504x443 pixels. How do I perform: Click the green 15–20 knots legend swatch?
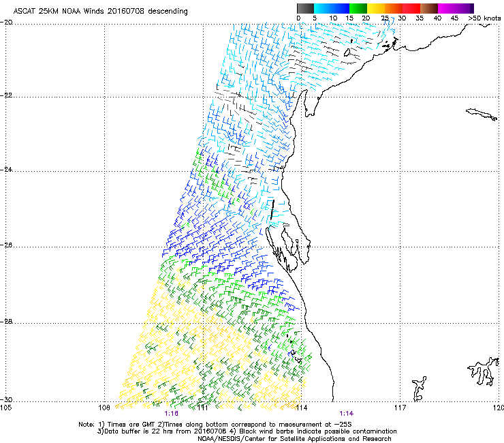point(358,8)
